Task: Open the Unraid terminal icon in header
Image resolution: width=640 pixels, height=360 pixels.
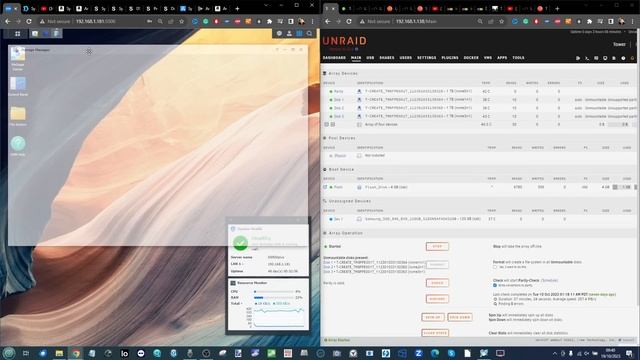Action: 587,58
